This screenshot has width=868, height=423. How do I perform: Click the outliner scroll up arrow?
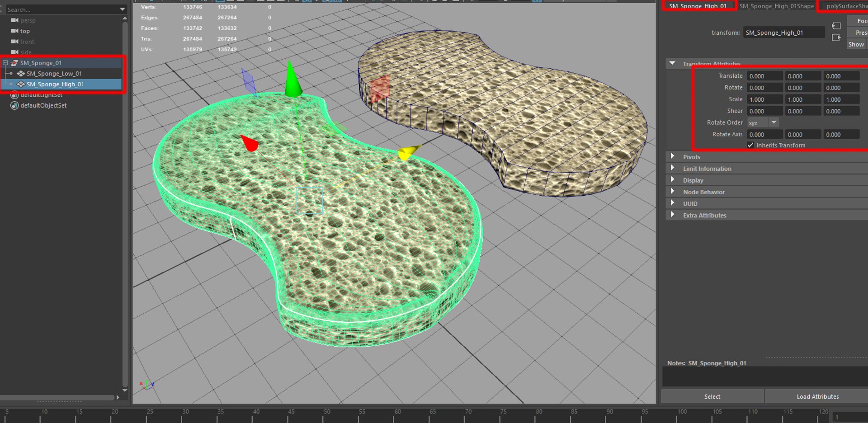125,19
